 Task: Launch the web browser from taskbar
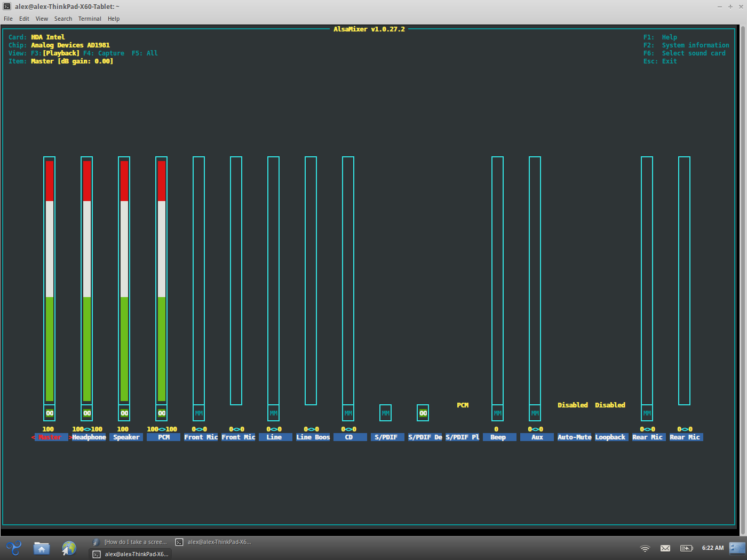point(69,548)
